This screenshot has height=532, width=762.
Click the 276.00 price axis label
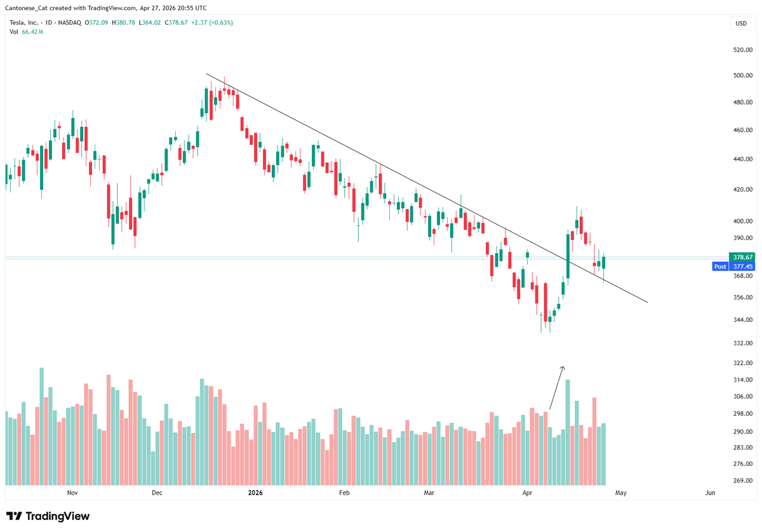[x=742, y=464]
